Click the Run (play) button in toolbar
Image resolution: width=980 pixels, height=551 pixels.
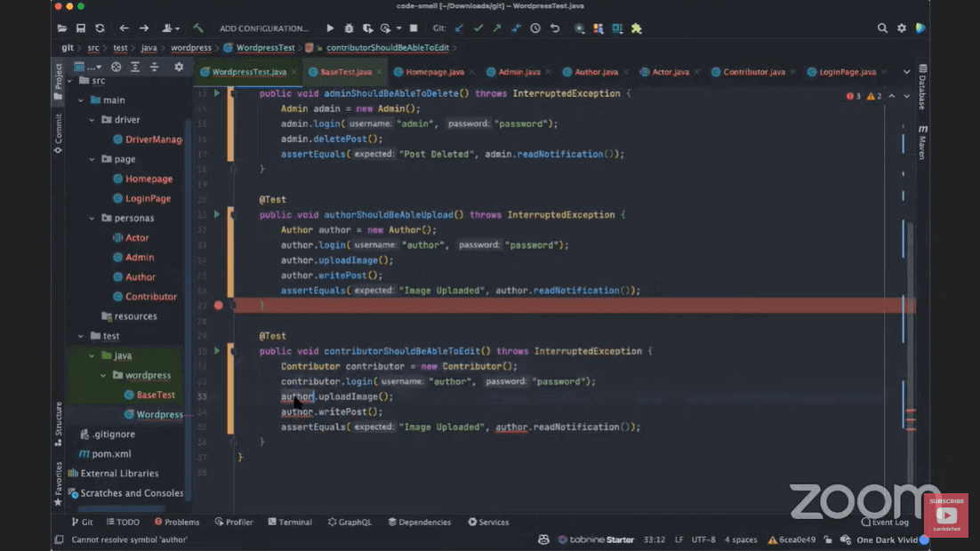coord(330,28)
